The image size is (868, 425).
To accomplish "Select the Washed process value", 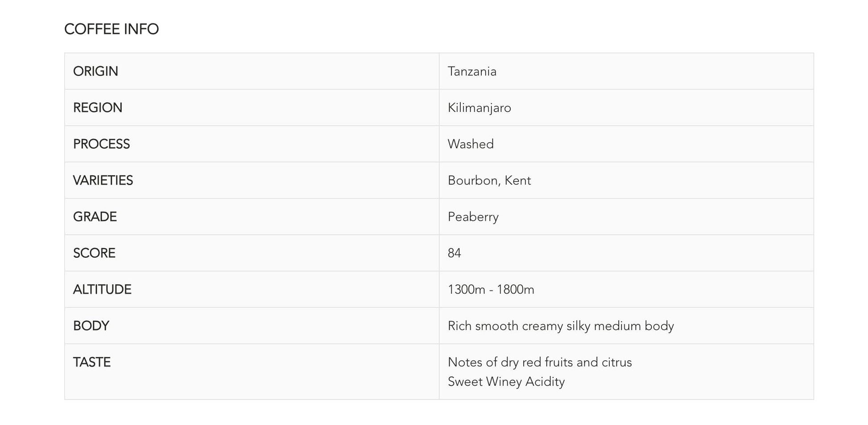I will tap(470, 144).
